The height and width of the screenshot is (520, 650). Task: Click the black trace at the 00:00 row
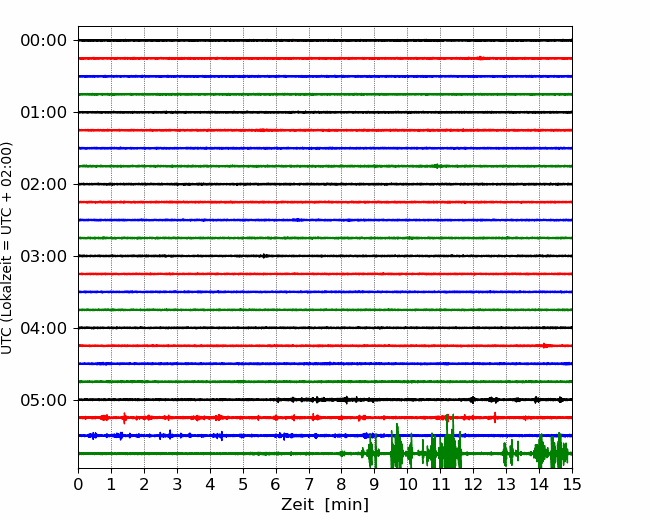[x=325, y=40]
